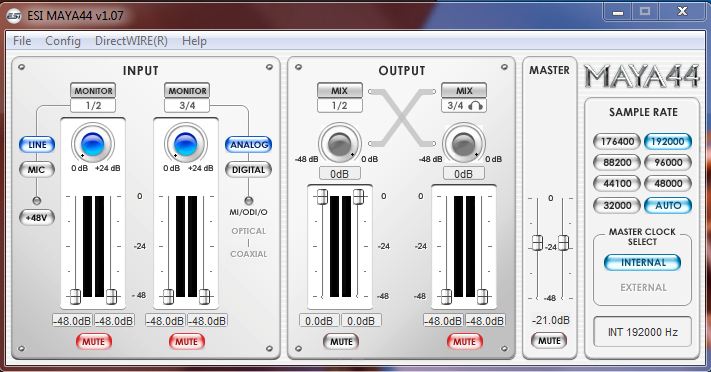Image resolution: width=711 pixels, height=372 pixels.
Task: Click left fader of input 3/4
Action: coord(168,296)
